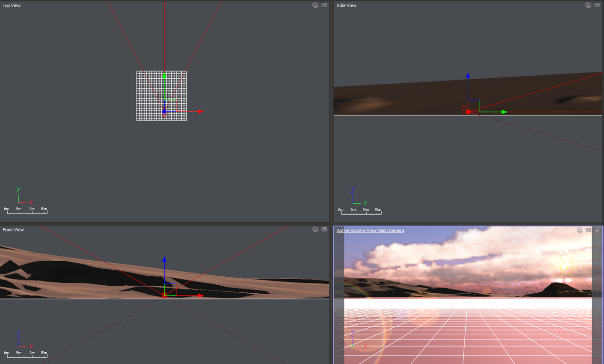This screenshot has height=364, width=604.
Task: Click the Side View title label
Action: click(347, 6)
